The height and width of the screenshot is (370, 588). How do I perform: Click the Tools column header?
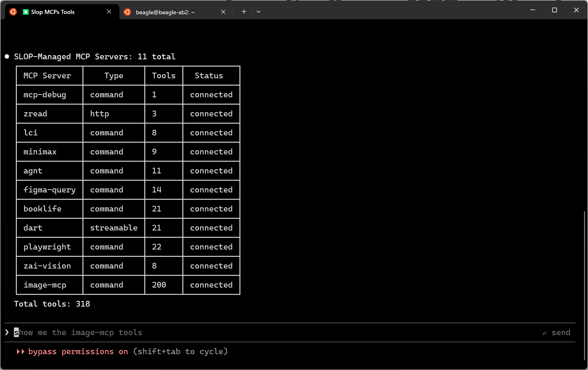pos(164,76)
